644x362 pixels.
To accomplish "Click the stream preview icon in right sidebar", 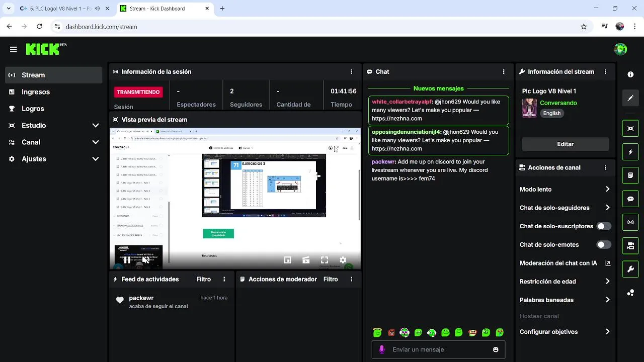I will coord(630,128).
